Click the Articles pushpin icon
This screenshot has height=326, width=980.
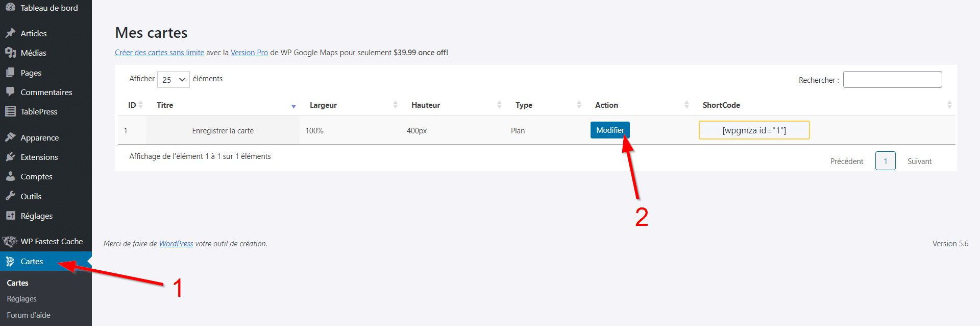coord(10,33)
